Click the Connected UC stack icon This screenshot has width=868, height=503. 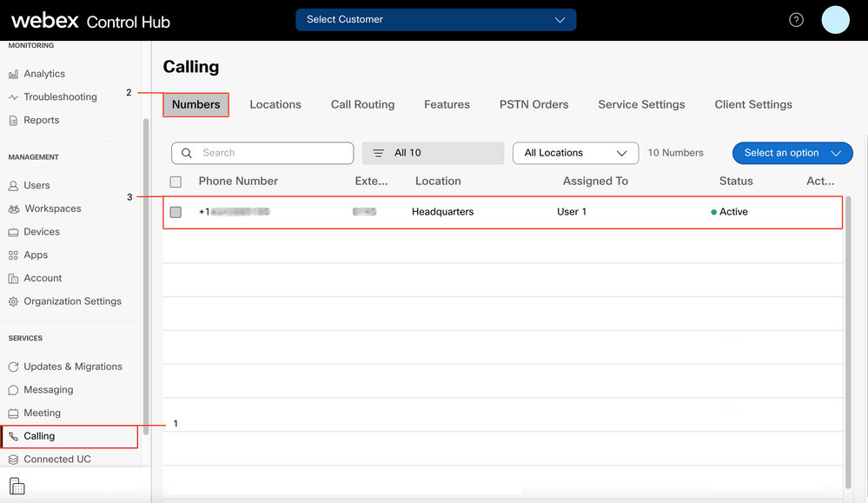click(x=13, y=460)
